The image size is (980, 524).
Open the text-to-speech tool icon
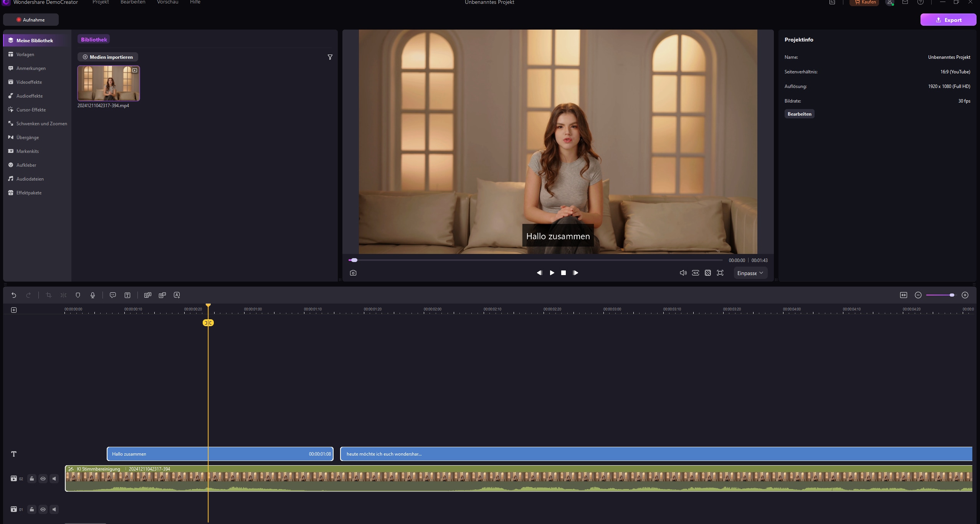pyautogui.click(x=162, y=295)
